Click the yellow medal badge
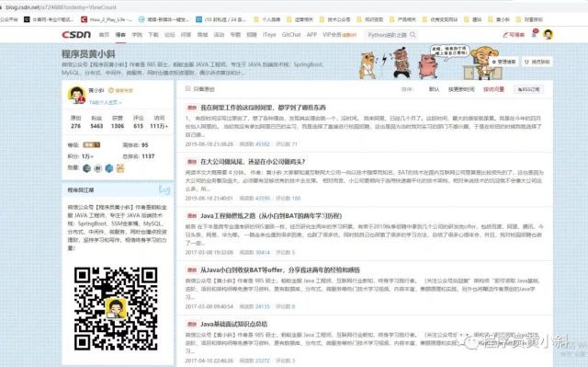This screenshot has width=588, height=367. 120,168
